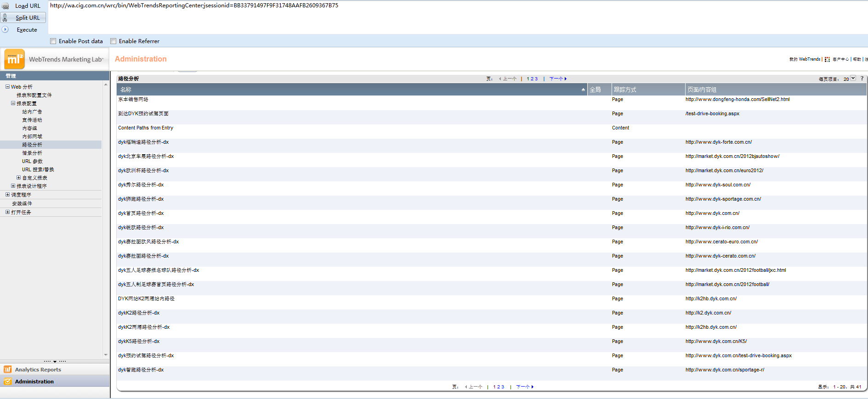Open the dyk欧洲杯路径分析-dx entry

[x=143, y=170]
